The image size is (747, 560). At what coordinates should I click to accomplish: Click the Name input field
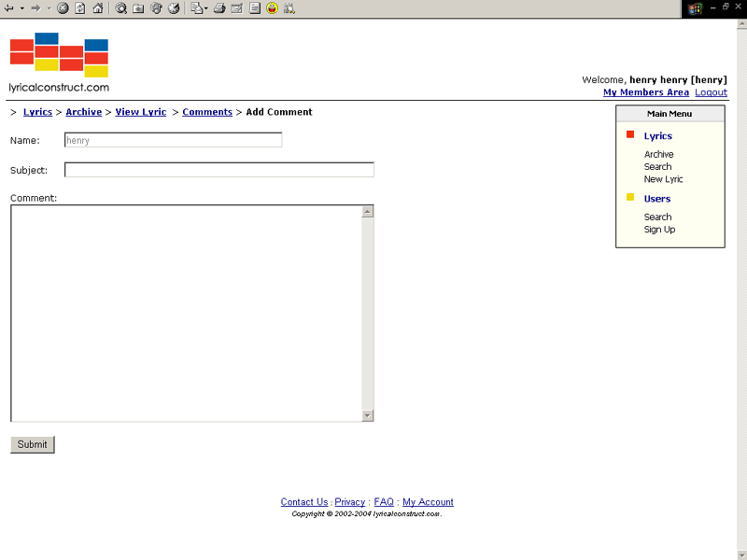[173, 140]
